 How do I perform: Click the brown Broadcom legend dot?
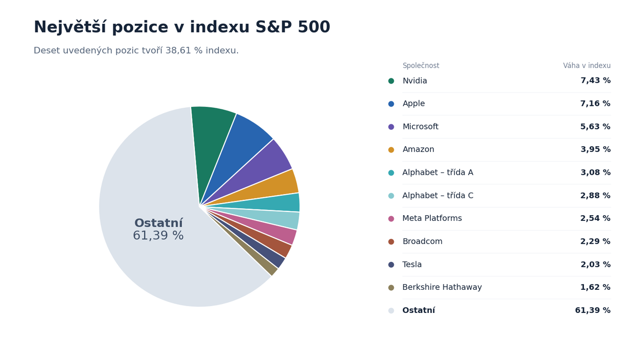coord(391,241)
